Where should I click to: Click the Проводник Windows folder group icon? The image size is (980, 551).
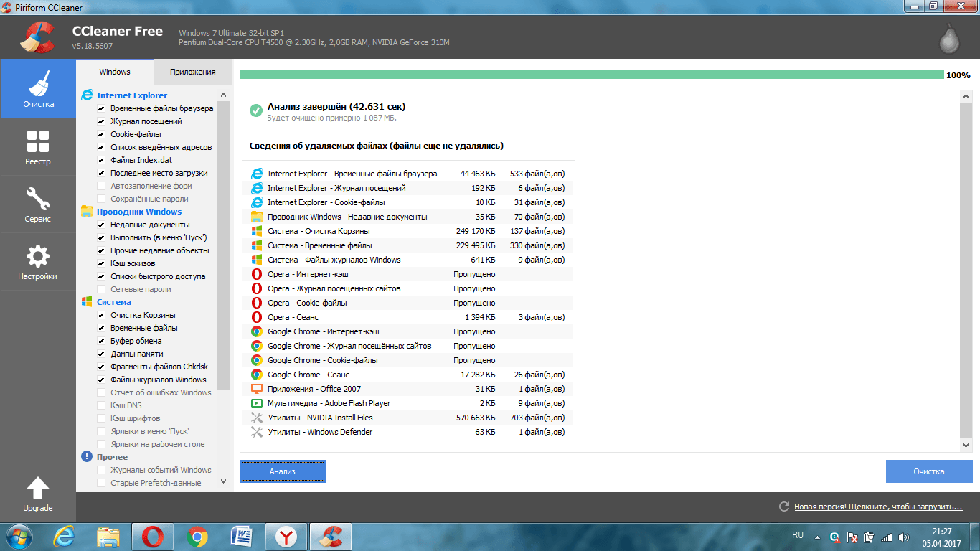[x=87, y=211]
